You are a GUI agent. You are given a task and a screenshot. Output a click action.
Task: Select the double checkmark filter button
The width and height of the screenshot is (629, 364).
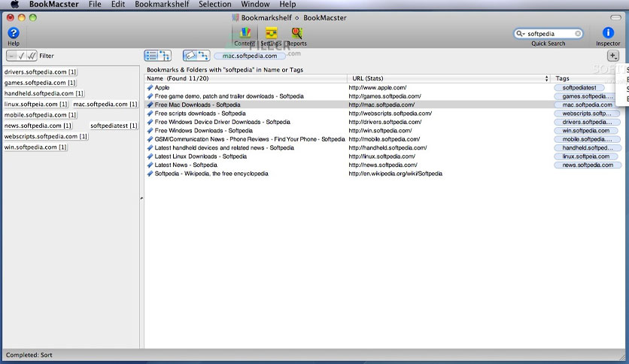coord(32,56)
